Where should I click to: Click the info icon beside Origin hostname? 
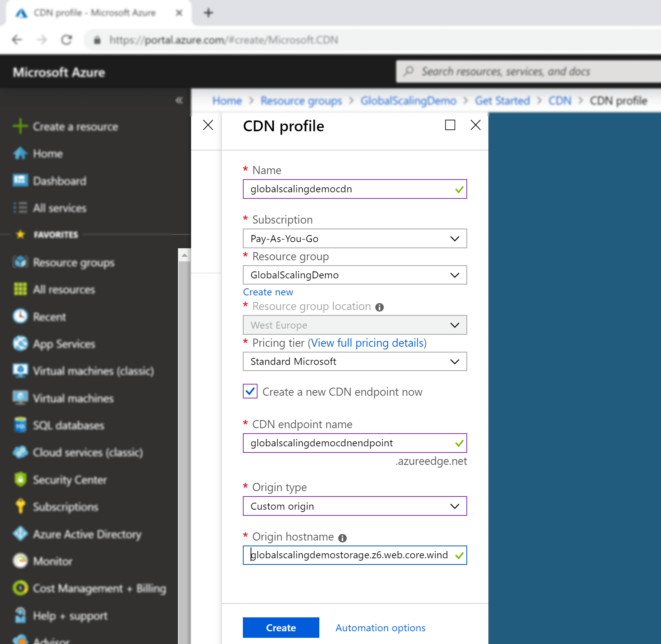(x=342, y=538)
